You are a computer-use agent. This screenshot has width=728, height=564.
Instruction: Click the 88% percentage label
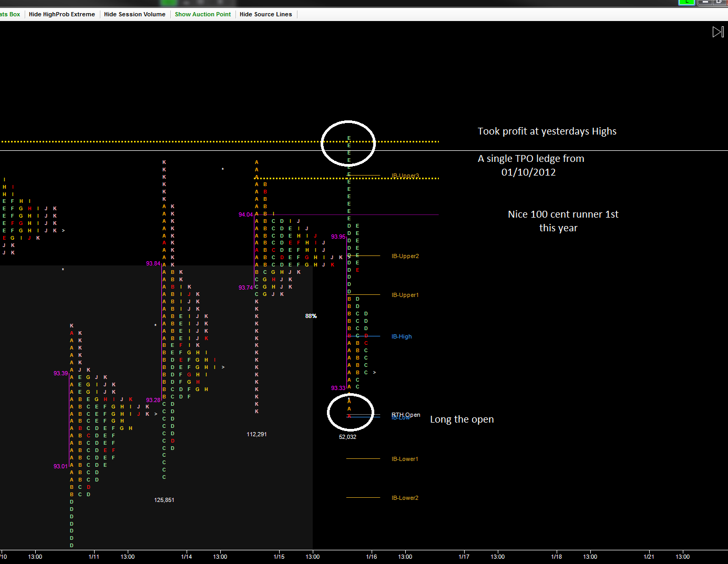pos(311,316)
